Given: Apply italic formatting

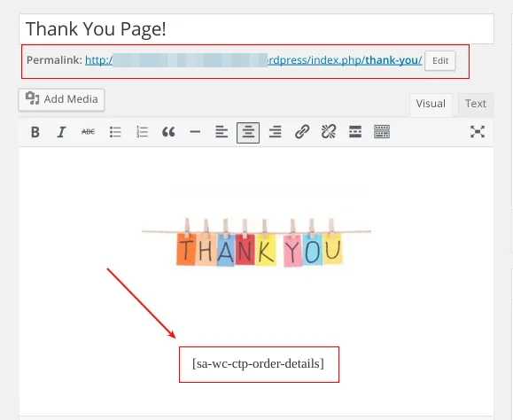Looking at the screenshot, I should 61,132.
